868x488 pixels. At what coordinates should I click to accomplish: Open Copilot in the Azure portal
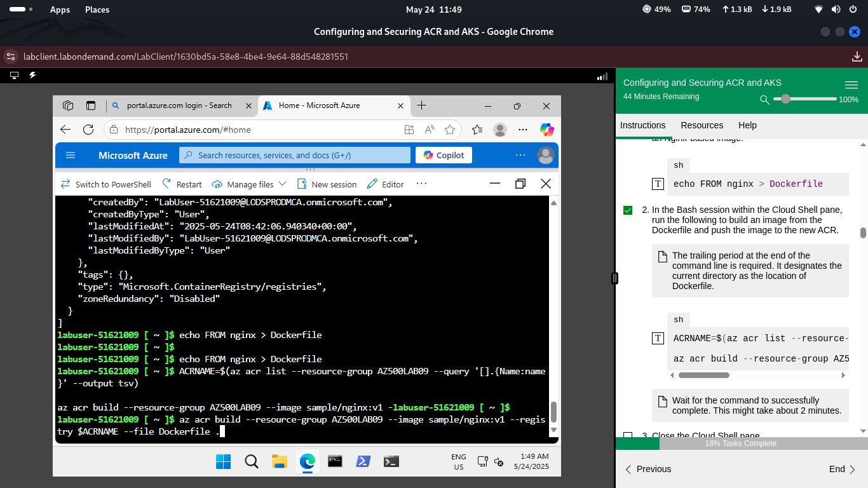[443, 155]
